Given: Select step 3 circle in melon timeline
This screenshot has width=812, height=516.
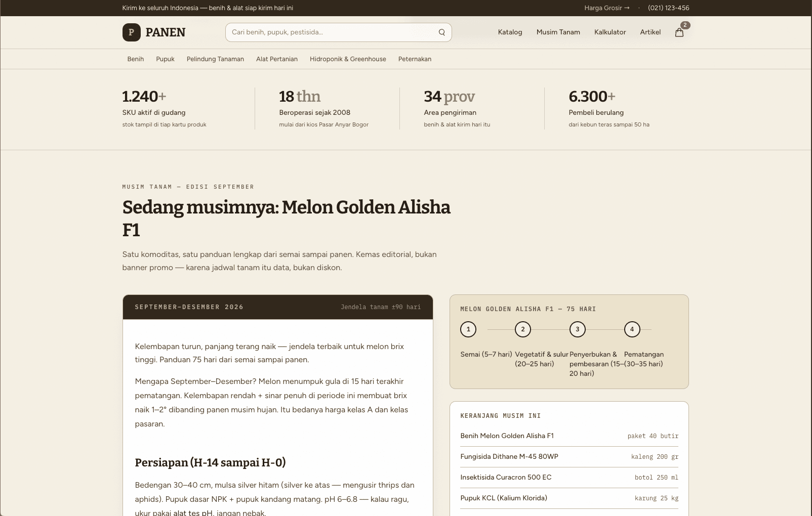Looking at the screenshot, I should [x=578, y=329].
